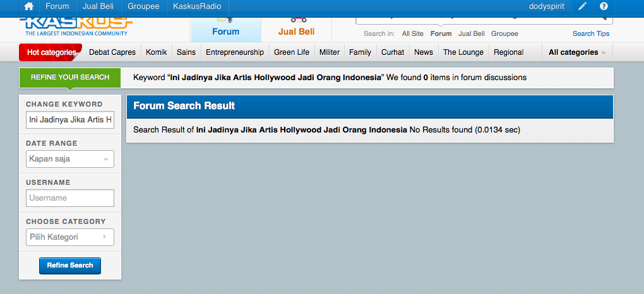Select Groupee search scope
This screenshot has height=294, width=644.
click(x=504, y=33)
